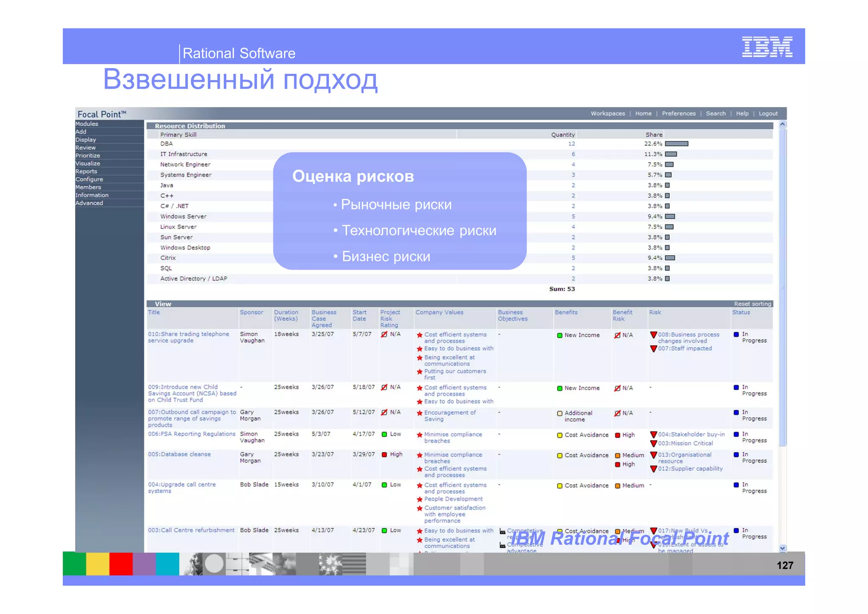Open Information in the sidebar
The width and height of the screenshot is (868, 614).
(x=92, y=195)
